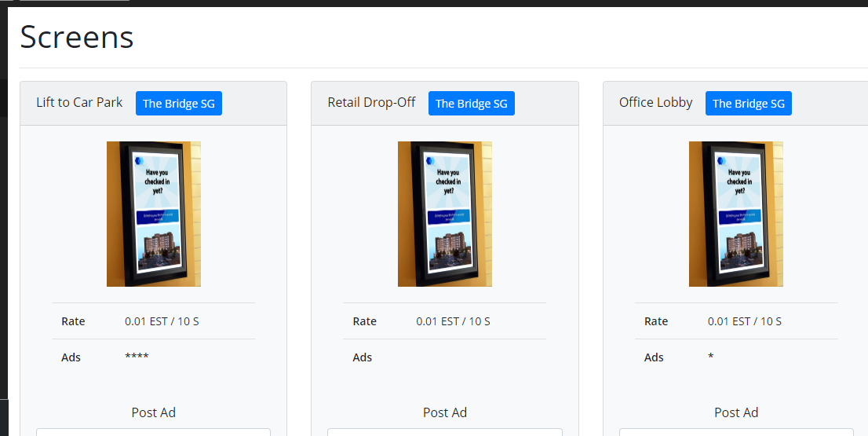Click the Retail Drop-Off card title

point(371,102)
